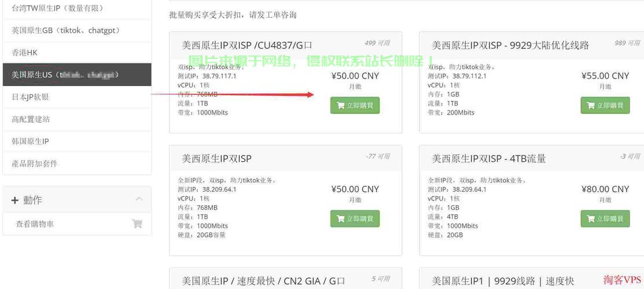Open 產品附加套件 addons category
This screenshot has width=644, height=289.
point(77,164)
